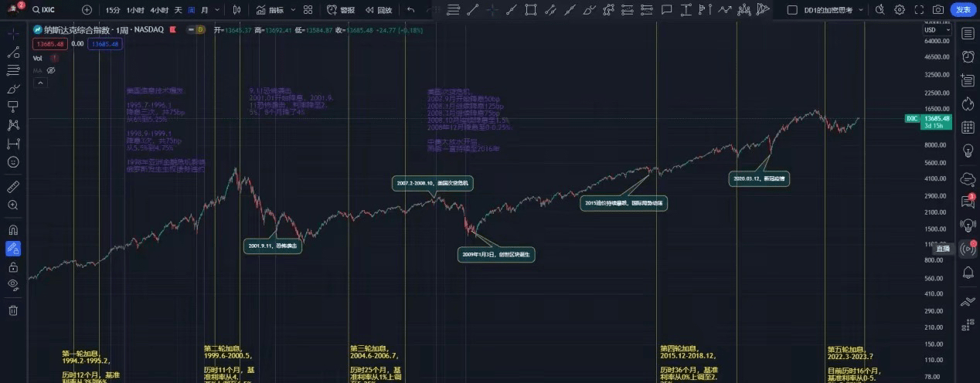This screenshot has width=980, height=383.
Task: Click the undo arrow
Action: (x=410, y=10)
